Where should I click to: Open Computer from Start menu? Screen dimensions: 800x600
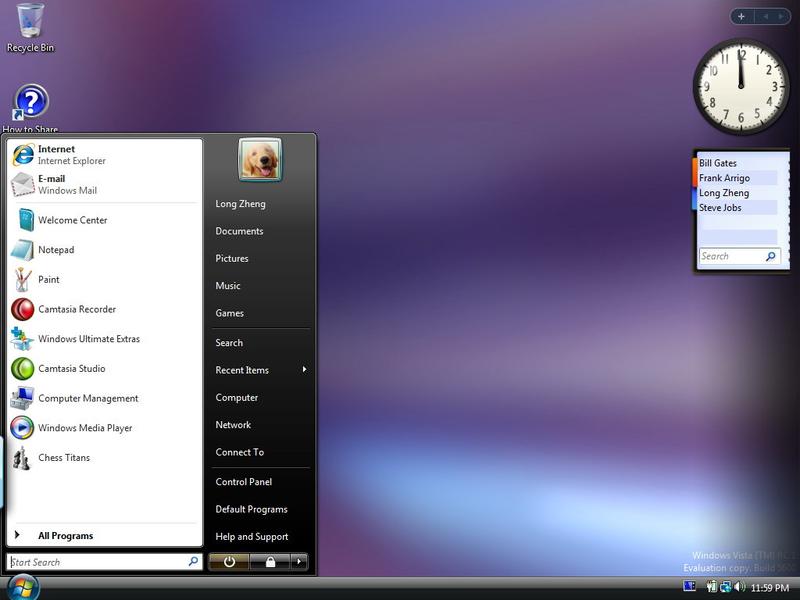click(236, 397)
